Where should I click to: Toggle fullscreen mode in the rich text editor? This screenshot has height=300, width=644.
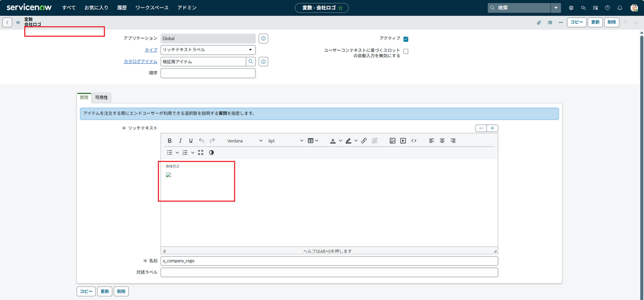click(201, 152)
